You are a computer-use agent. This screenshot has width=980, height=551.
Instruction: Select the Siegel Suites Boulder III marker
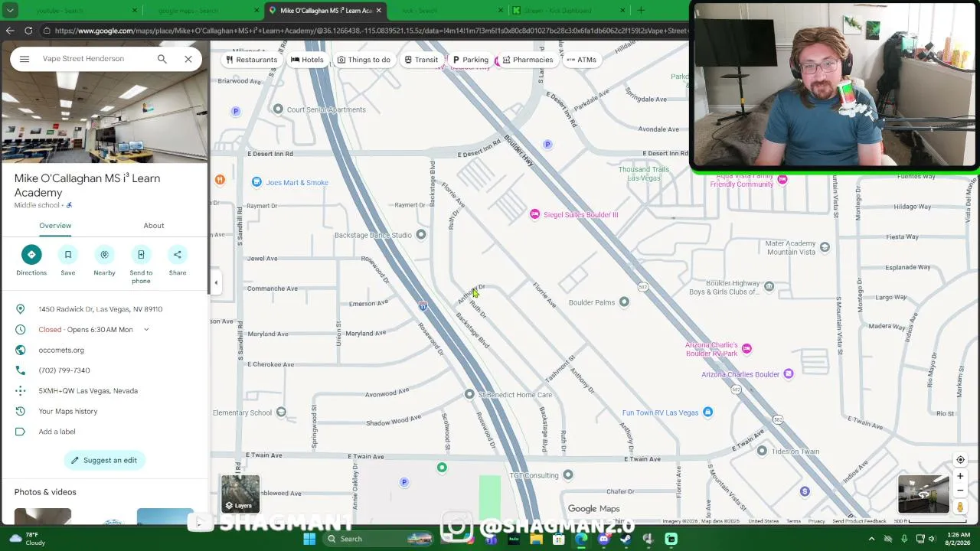(x=534, y=214)
